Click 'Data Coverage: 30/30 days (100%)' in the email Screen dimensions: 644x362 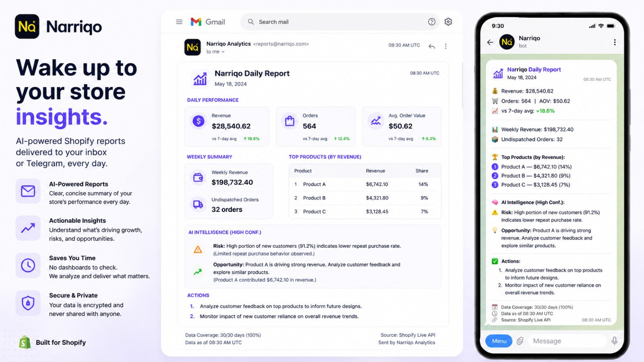point(223,335)
